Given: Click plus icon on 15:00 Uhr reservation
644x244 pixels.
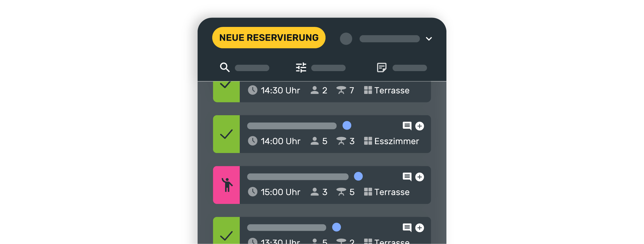Looking at the screenshot, I should pyautogui.click(x=419, y=177).
